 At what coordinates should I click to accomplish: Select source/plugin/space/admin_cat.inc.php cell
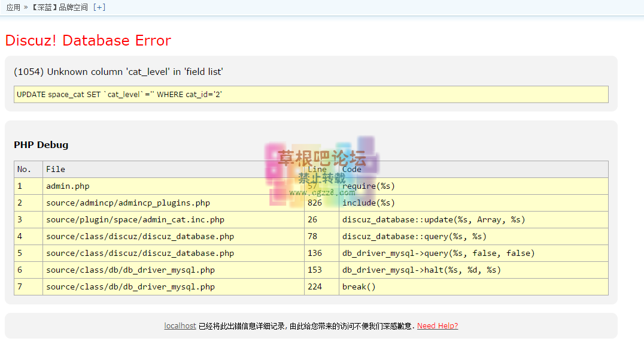point(174,220)
